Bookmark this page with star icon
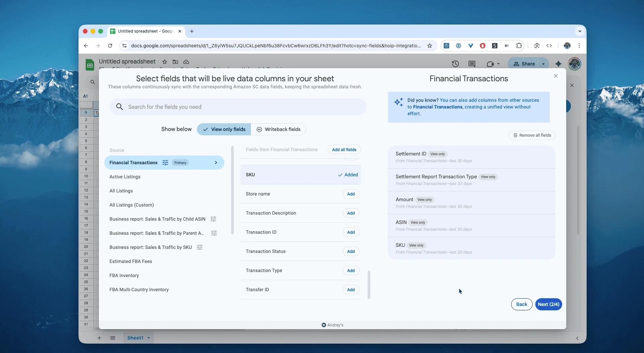Viewport: 644px width, 353px height. click(x=430, y=46)
